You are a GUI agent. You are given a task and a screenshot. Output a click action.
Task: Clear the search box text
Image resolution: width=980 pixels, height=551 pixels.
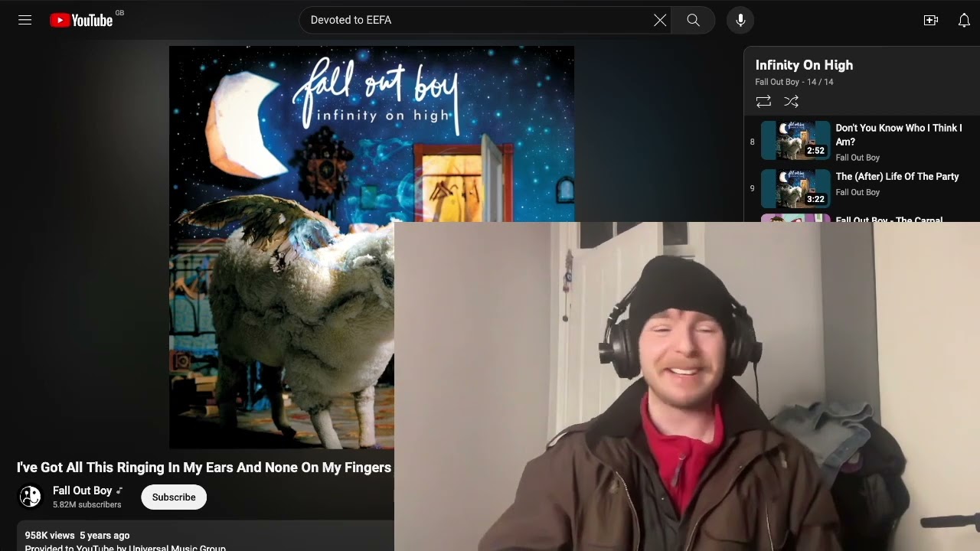click(660, 20)
